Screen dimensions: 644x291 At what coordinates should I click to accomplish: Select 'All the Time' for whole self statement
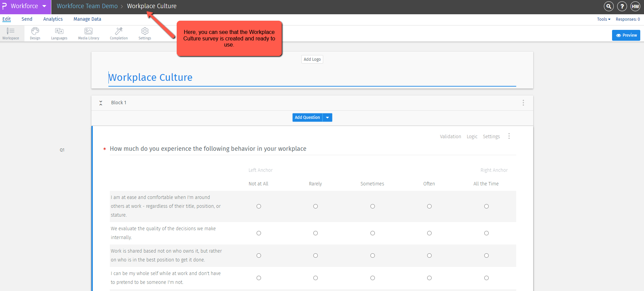[486, 278]
